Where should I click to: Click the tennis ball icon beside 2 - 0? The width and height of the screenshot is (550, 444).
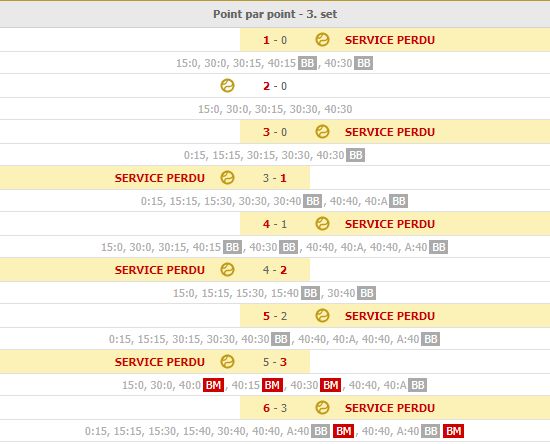pyautogui.click(x=227, y=86)
